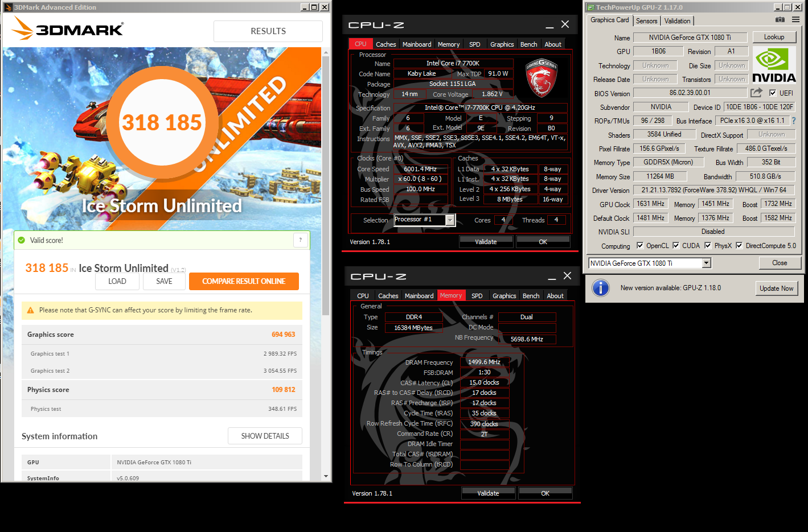Screen dimensions: 808x532
Task: Toggle the OpenCL checkbox
Action: 640,246
